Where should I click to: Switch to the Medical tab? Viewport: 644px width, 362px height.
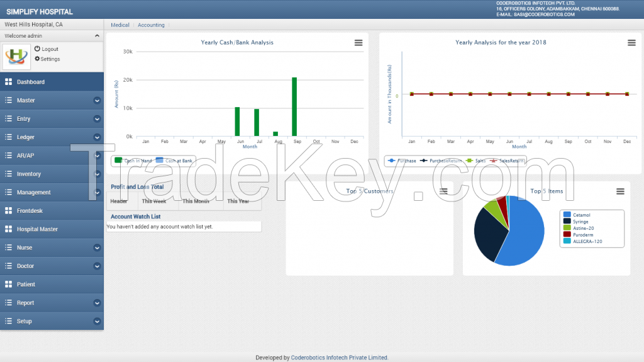coord(120,25)
